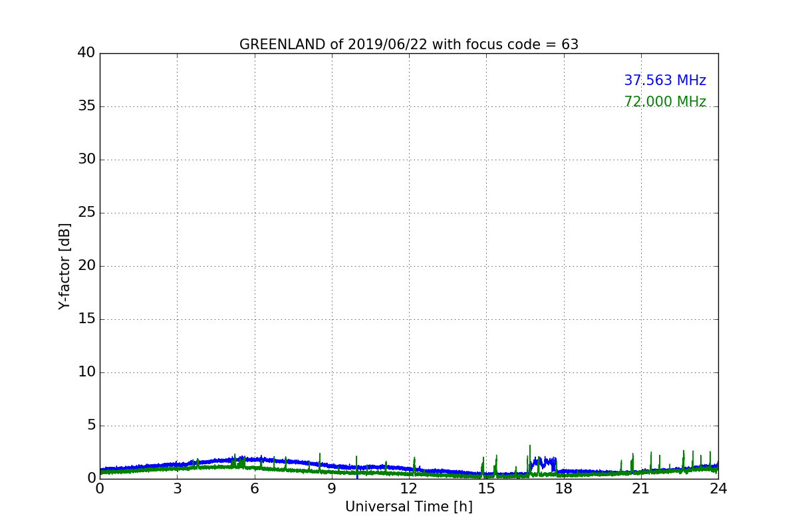This screenshot has height=532, width=798.
Task: Click the x-axis tick label 9
Action: (x=332, y=489)
